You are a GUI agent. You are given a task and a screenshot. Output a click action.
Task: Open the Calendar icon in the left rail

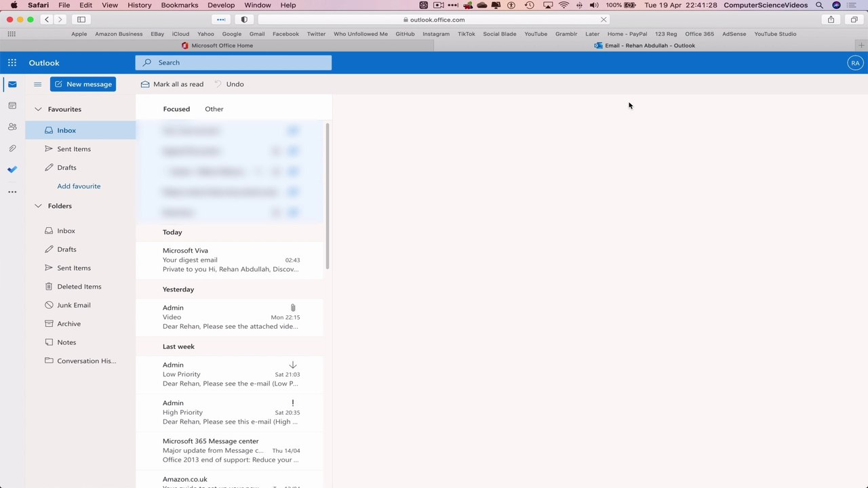pos(12,106)
